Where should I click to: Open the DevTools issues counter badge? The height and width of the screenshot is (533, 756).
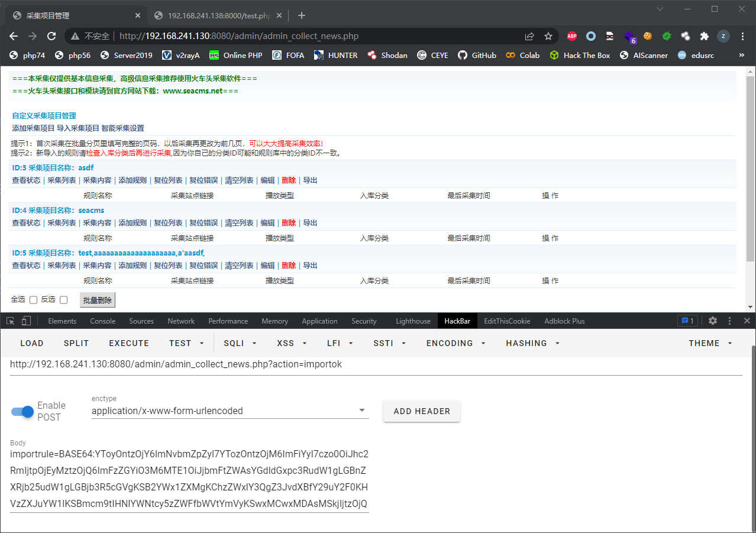click(x=687, y=321)
